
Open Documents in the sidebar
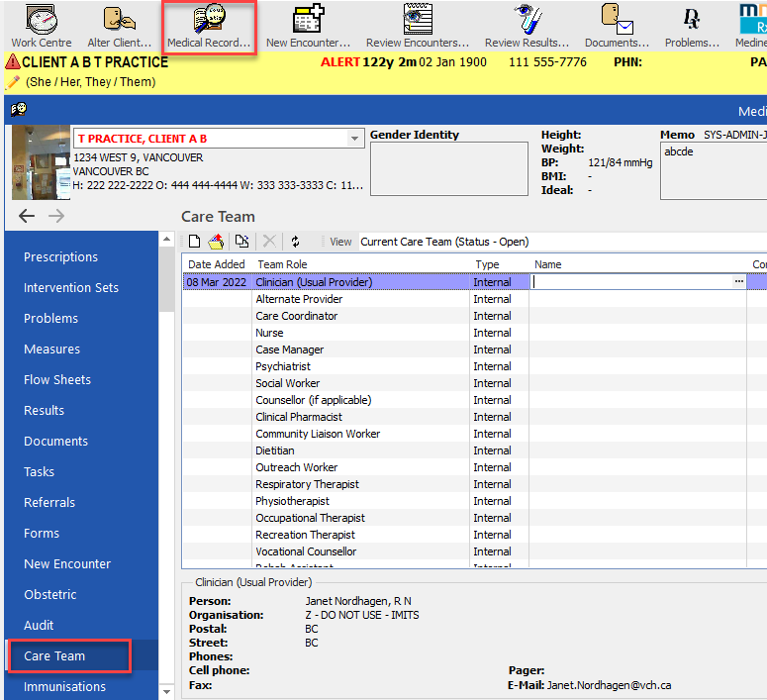[x=55, y=441]
